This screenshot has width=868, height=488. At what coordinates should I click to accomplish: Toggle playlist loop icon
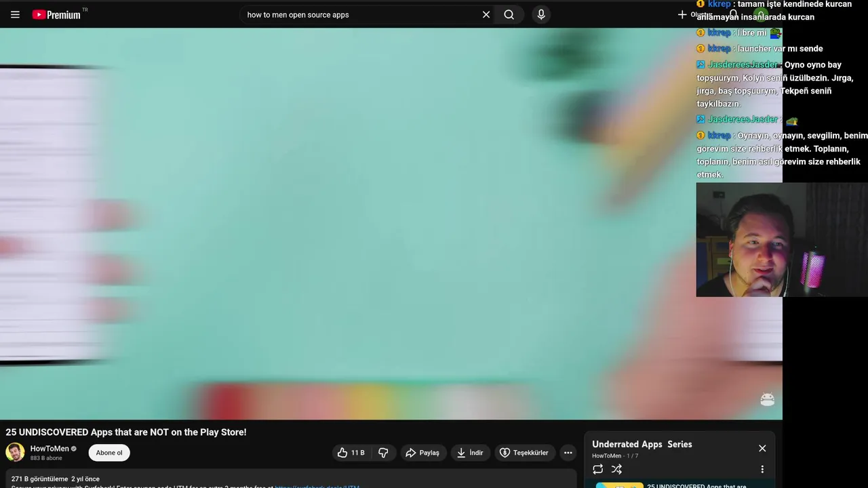pyautogui.click(x=597, y=469)
